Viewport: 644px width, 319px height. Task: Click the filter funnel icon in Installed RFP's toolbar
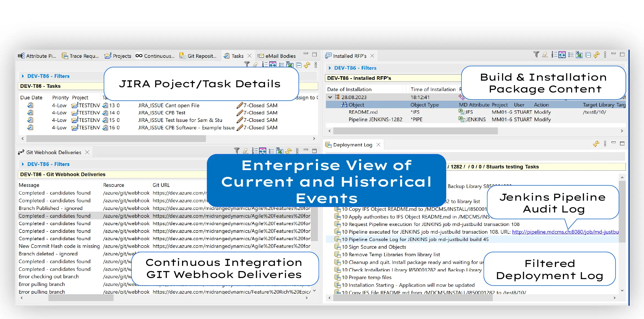pos(536,55)
